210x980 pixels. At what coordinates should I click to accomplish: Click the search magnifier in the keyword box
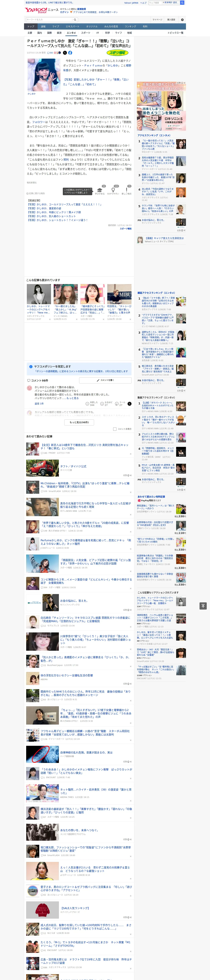click(75, 19)
